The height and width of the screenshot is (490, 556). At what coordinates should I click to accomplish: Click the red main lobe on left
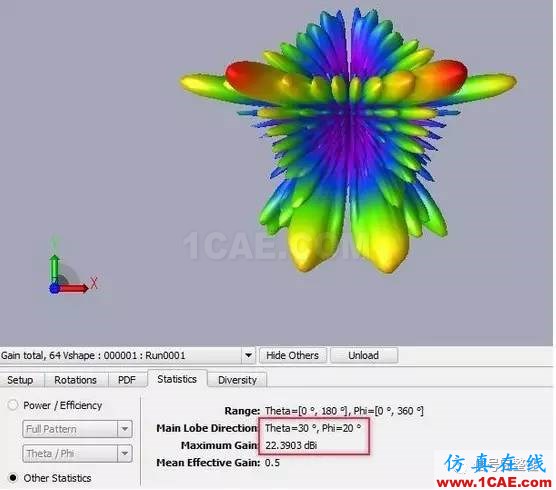pos(252,77)
